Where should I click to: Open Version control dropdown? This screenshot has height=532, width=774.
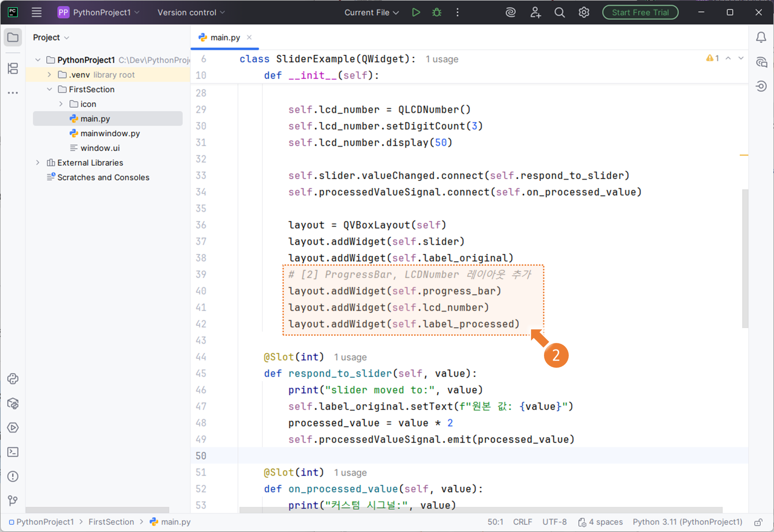(x=191, y=12)
